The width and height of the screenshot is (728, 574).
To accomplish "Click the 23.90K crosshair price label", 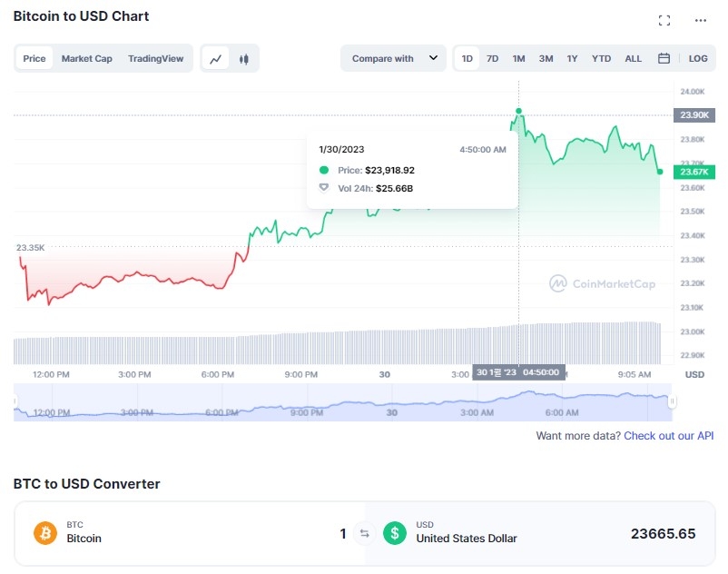I will point(694,114).
